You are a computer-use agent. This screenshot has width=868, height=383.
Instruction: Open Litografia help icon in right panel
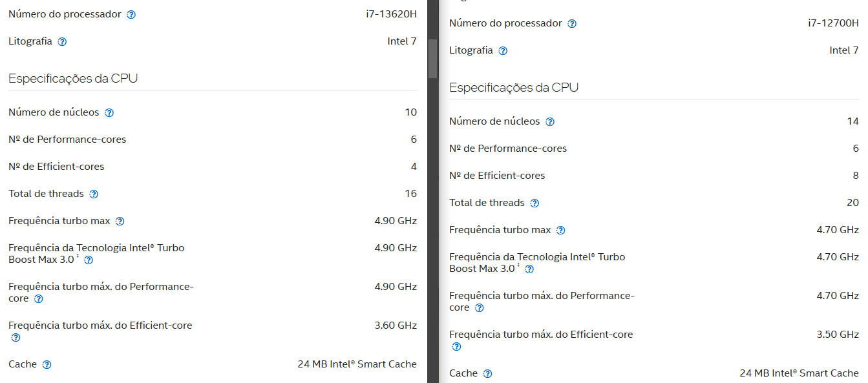503,51
